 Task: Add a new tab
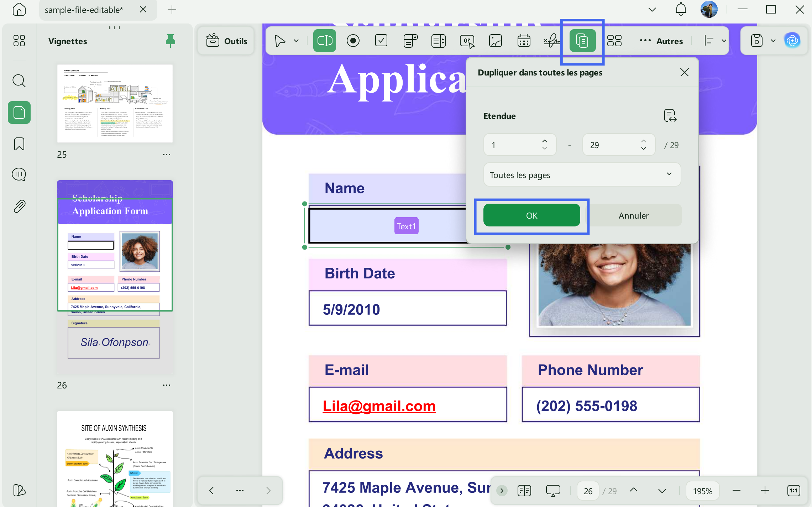pyautogui.click(x=172, y=10)
